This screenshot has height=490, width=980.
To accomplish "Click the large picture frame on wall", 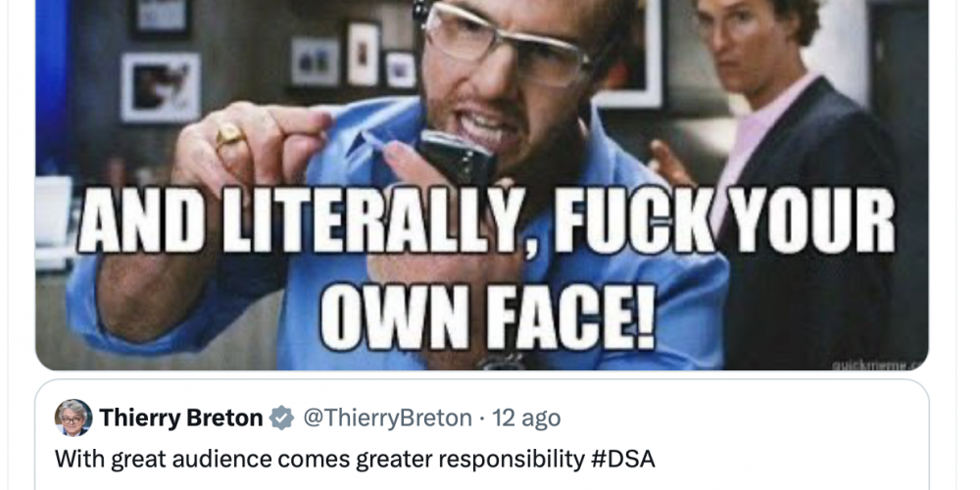I will tap(161, 87).
